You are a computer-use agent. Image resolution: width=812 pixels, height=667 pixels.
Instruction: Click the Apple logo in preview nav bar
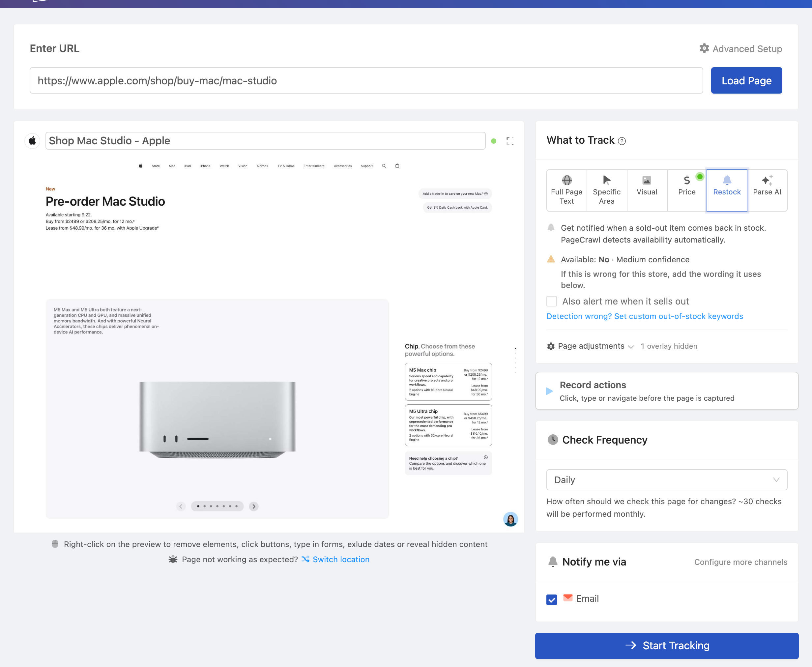(141, 166)
